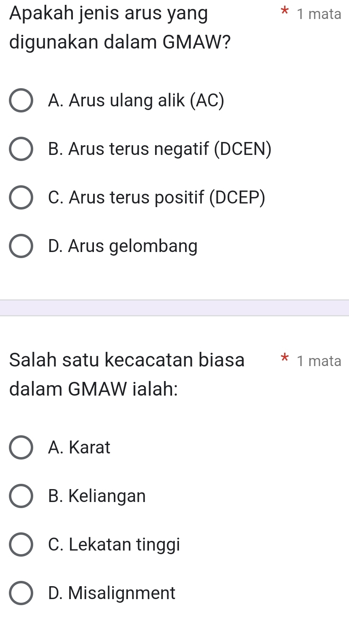The width and height of the screenshot is (349, 644).
Task: Select radio button for Arus ulang alik (AC)
Action: [x=21, y=100]
